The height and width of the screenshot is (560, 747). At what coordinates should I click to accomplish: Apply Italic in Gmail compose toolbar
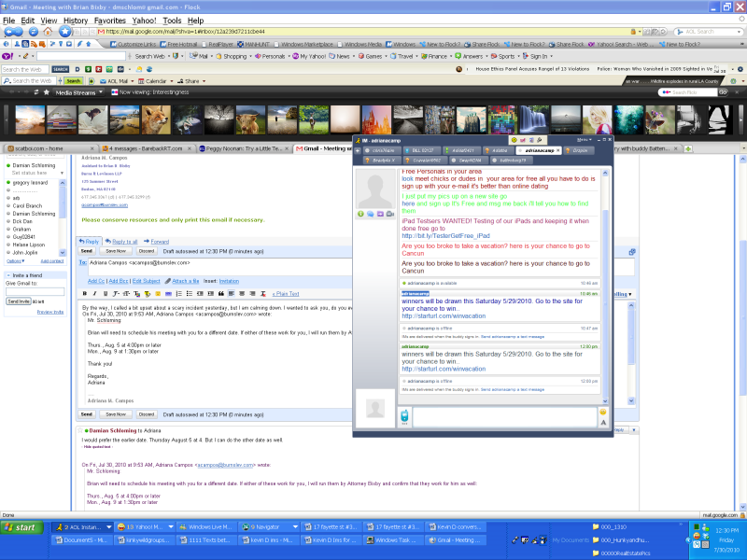(x=95, y=294)
